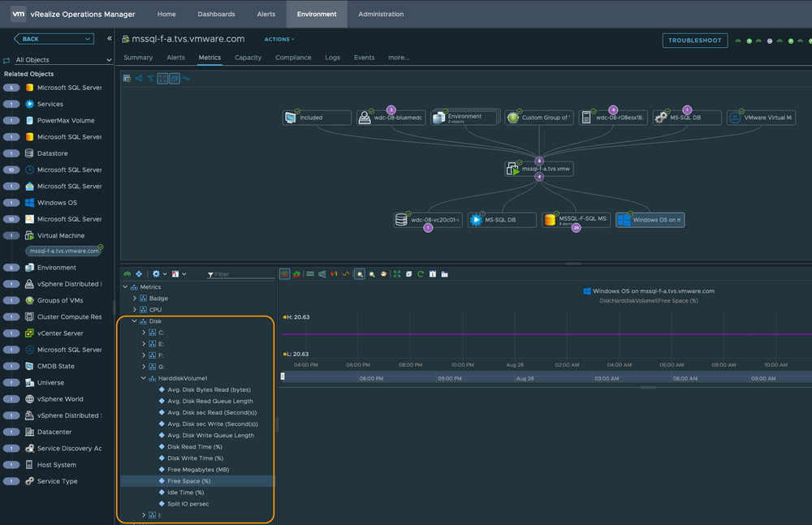Click the dynamic thresholds band icon
Image resolution: width=812 pixels, height=525 pixels.
click(310, 274)
